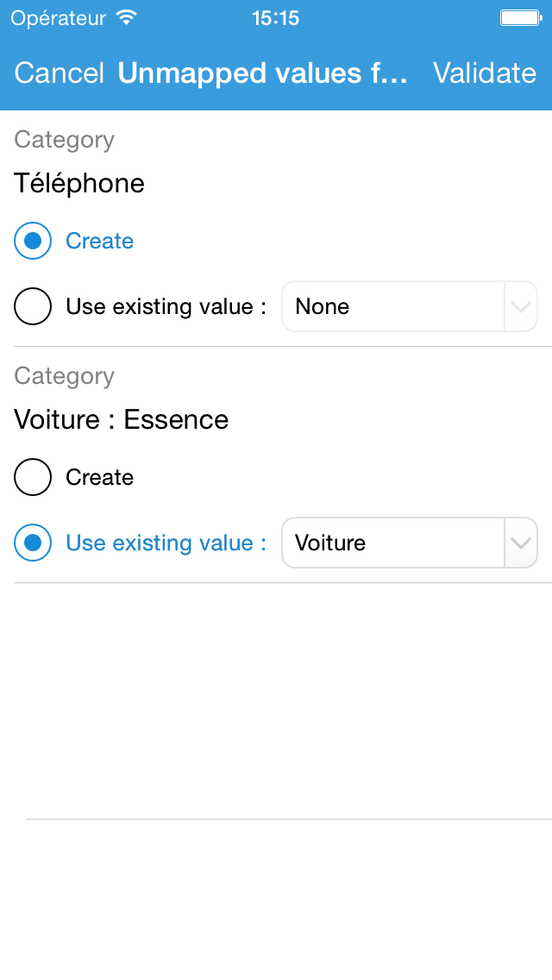Select the Create radio for Téléphone
The image size is (552, 980).
tap(33, 241)
